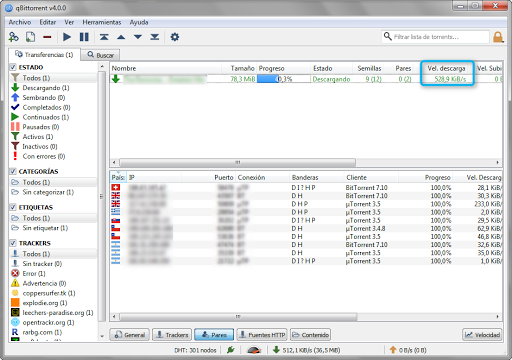
Task: Open the Trackers details tab
Action: point(172,335)
